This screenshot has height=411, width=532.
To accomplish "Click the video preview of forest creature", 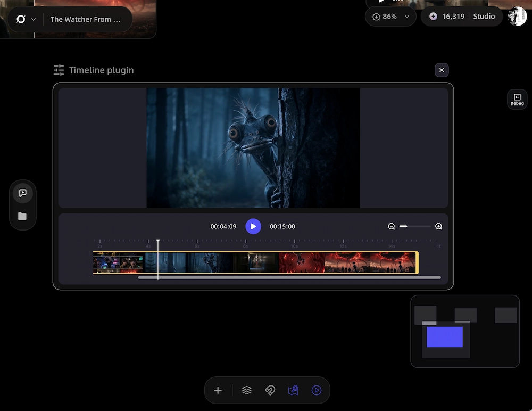I will [253, 148].
